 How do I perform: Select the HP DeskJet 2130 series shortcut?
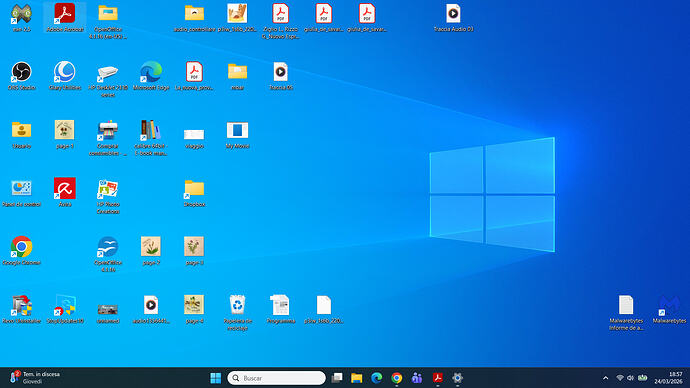tap(108, 79)
